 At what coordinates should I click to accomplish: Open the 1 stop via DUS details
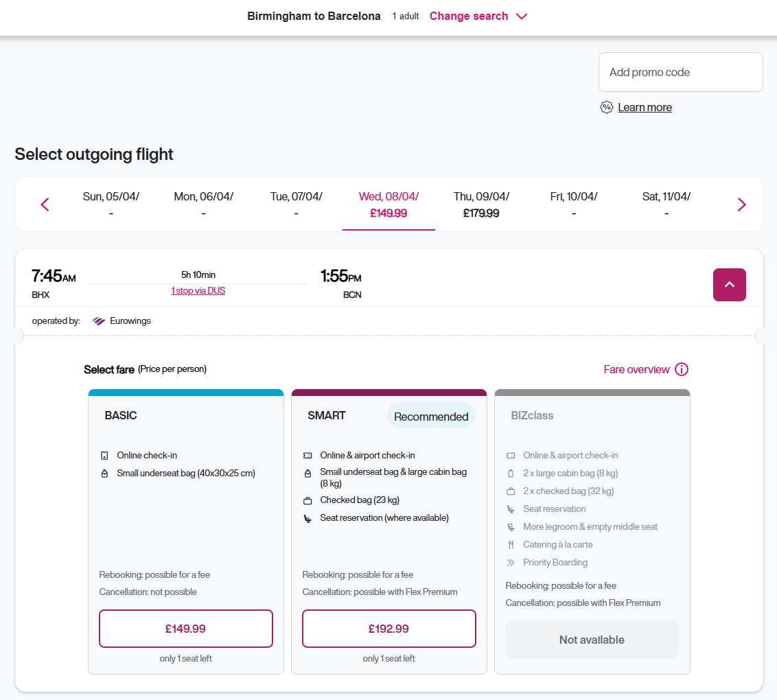pos(198,290)
